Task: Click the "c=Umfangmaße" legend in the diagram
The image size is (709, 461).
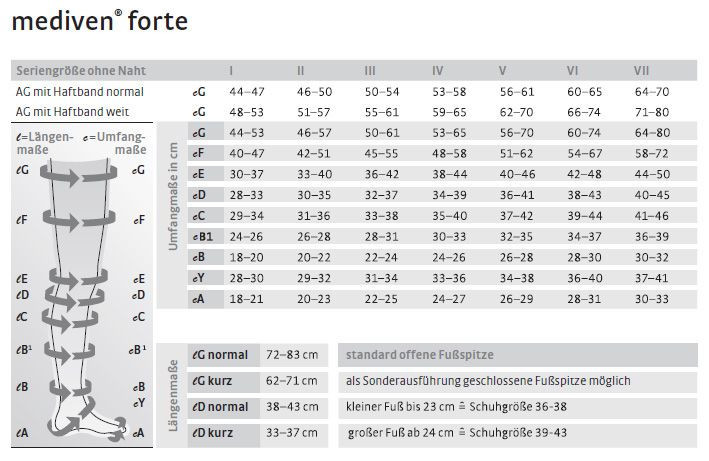Action: tap(115, 143)
